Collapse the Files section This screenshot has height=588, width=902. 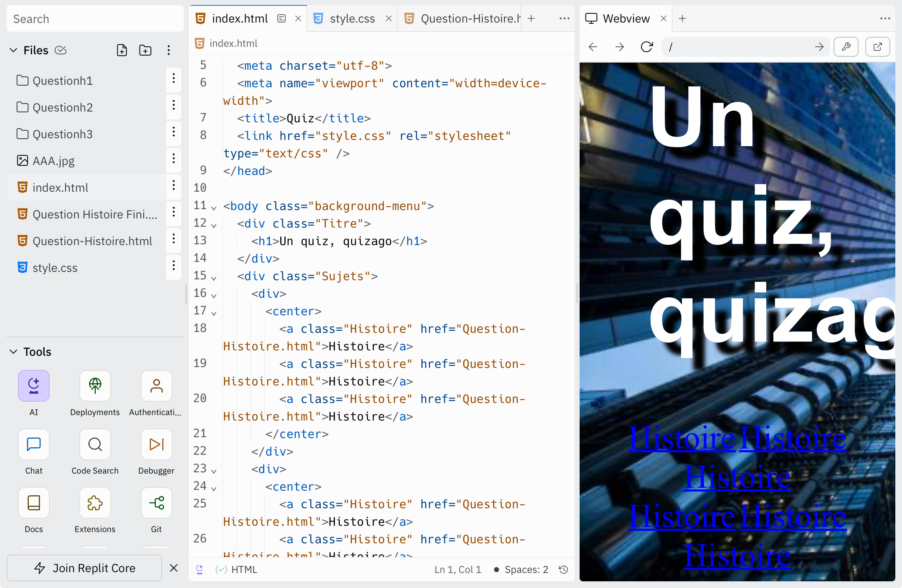(x=13, y=50)
